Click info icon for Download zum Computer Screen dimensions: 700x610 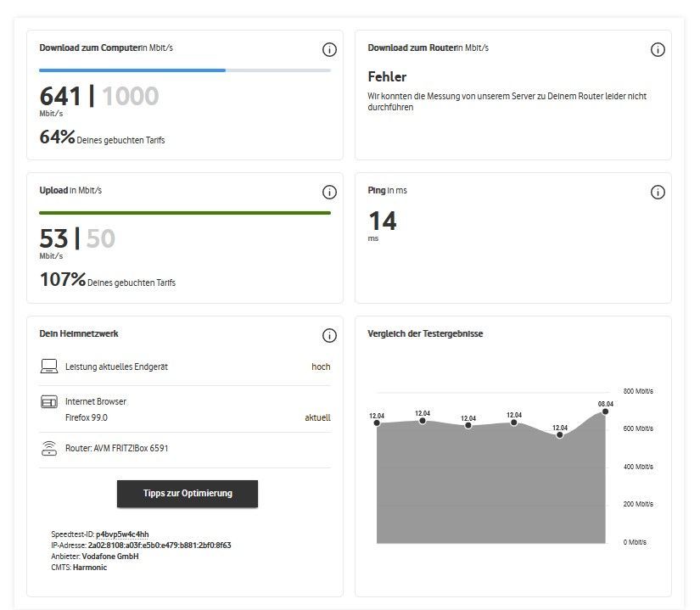pos(329,50)
